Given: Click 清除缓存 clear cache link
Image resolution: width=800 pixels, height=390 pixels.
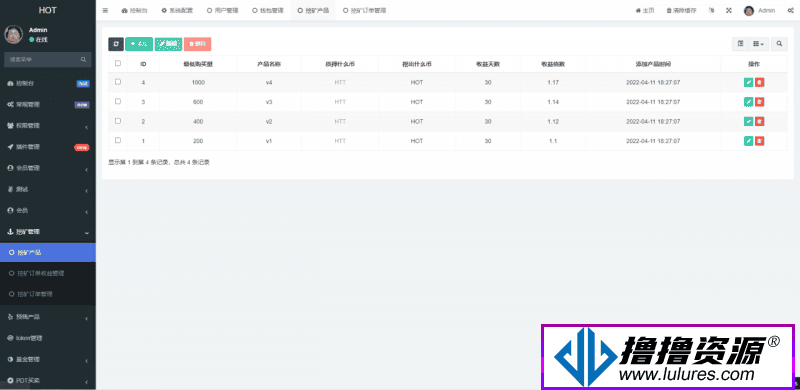Looking at the screenshot, I should 681,10.
